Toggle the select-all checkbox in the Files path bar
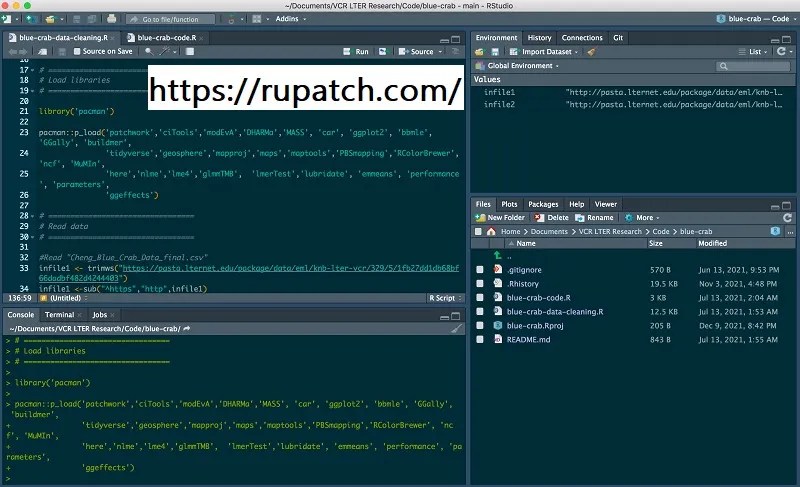This screenshot has height=487, width=800. point(478,232)
